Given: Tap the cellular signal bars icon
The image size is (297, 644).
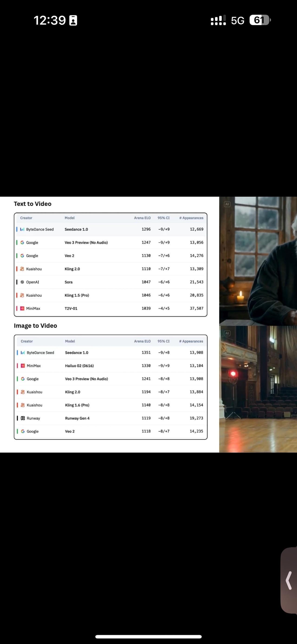Looking at the screenshot, I should click(x=218, y=20).
